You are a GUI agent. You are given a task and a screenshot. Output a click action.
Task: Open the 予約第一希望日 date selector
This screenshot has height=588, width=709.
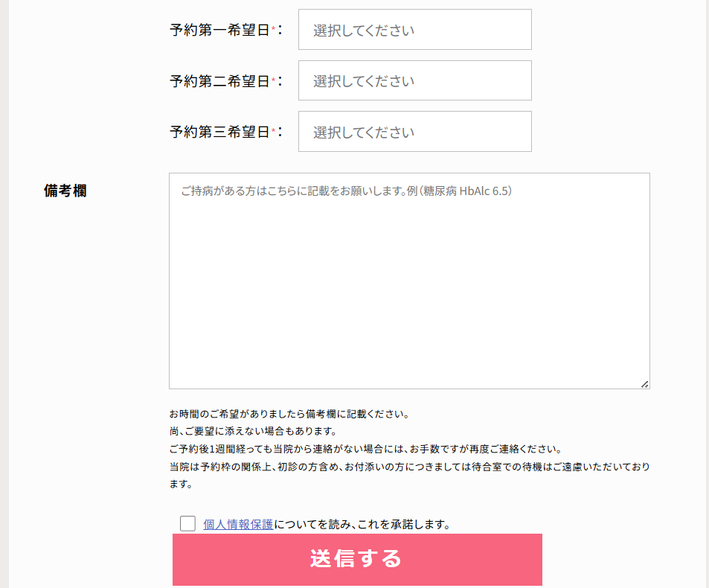414,30
